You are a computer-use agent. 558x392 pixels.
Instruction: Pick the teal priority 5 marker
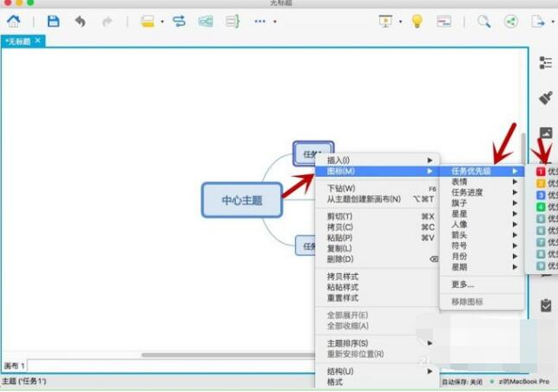click(541, 219)
